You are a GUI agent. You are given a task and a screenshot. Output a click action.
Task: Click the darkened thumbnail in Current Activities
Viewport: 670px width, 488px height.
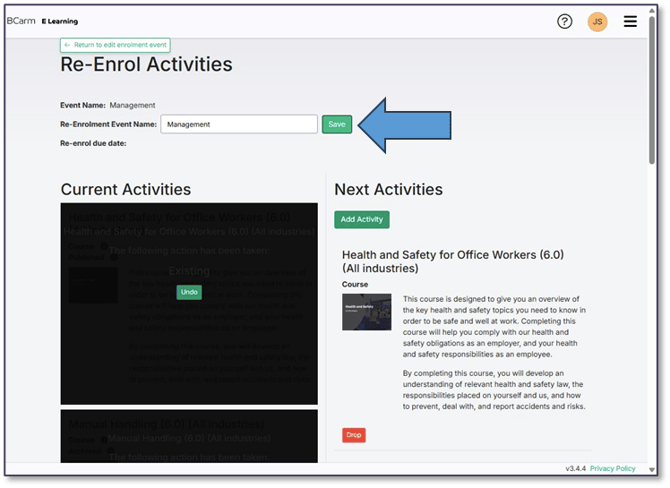(x=93, y=286)
